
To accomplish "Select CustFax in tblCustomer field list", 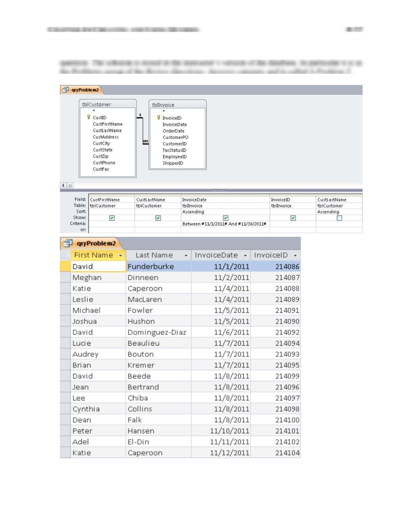I will point(101,169).
